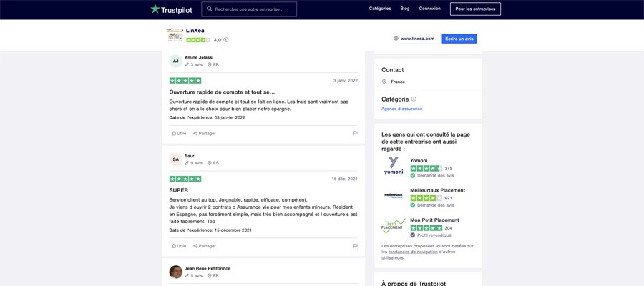Click Meilleurtaux Placement's star rating bar
Screen dimensions: 644x286
click(x=426, y=198)
